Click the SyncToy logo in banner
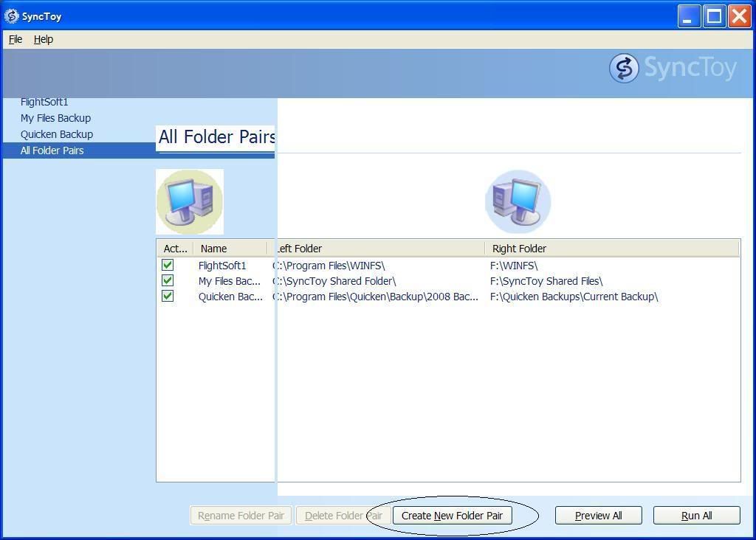The height and width of the screenshot is (540, 756). (673, 69)
